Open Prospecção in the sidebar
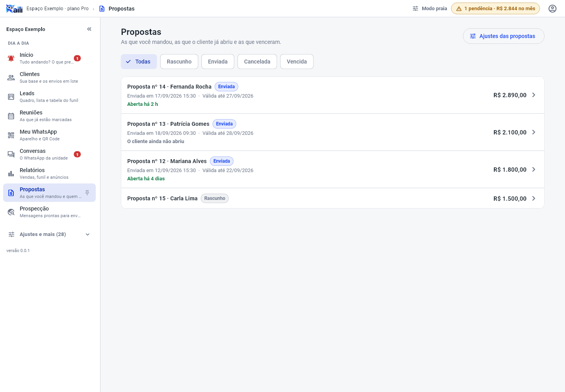The width and height of the screenshot is (565, 392). coord(49,212)
